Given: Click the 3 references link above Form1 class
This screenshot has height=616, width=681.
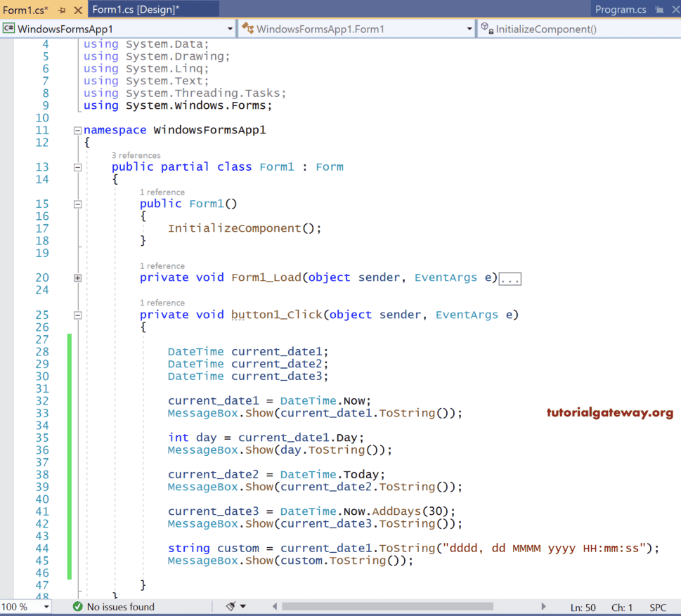Looking at the screenshot, I should pos(136,155).
